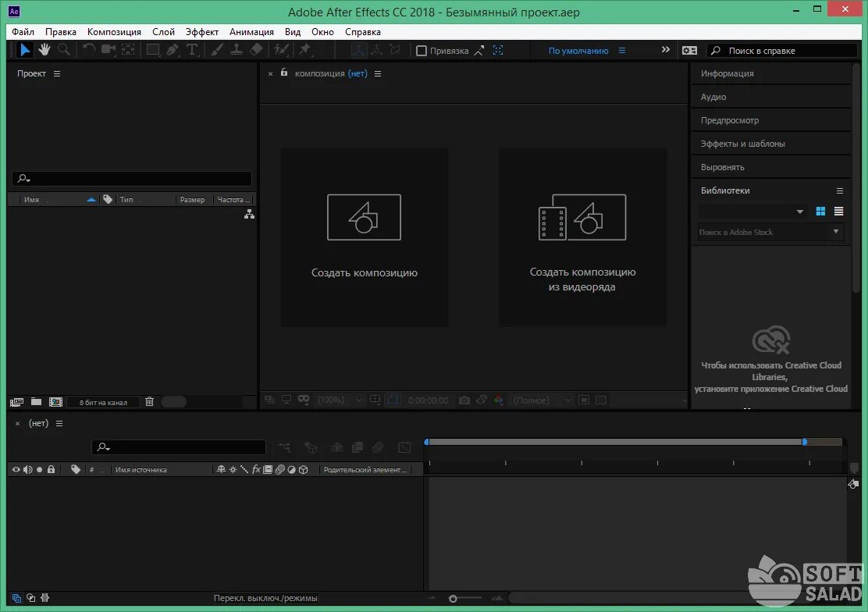
Task: Open the Композиция menu
Action: pyautogui.click(x=114, y=32)
